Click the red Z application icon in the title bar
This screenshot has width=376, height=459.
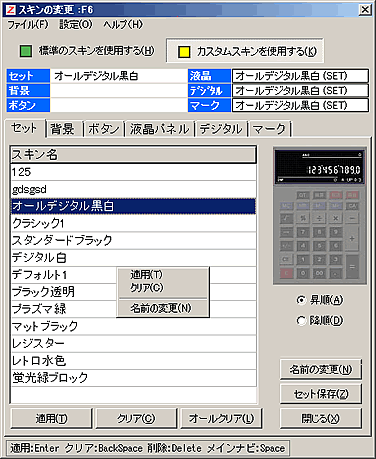click(x=10, y=10)
